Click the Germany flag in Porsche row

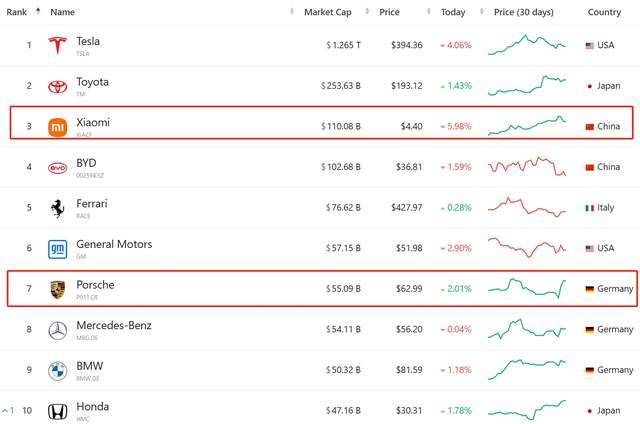[589, 289]
